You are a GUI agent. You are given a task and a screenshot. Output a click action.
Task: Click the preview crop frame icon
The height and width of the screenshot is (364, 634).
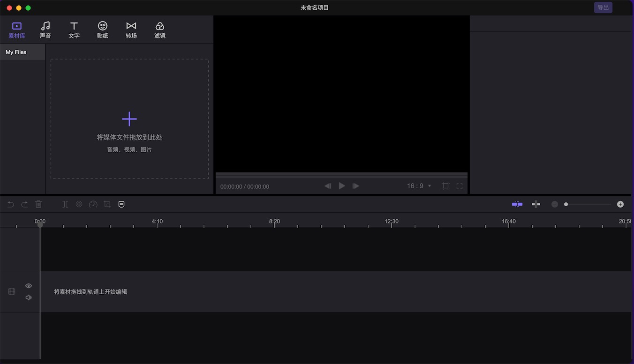(445, 186)
